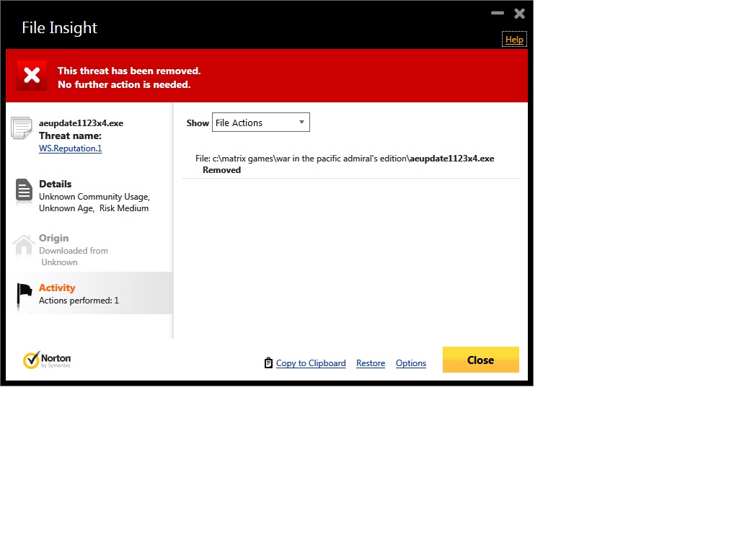Image resolution: width=742 pixels, height=560 pixels.
Task: Click the 'Risk Medium' text
Action: point(124,208)
